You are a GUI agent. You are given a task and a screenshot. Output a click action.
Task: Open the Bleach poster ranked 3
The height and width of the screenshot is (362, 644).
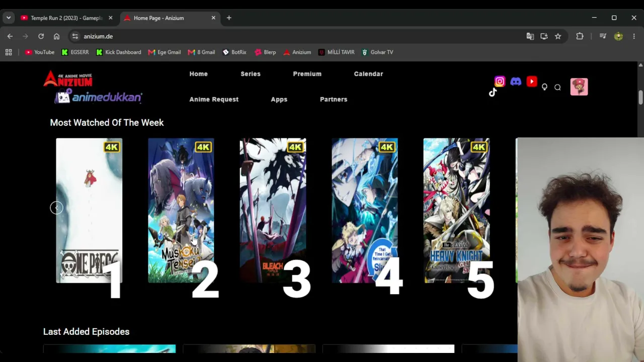[273, 210]
